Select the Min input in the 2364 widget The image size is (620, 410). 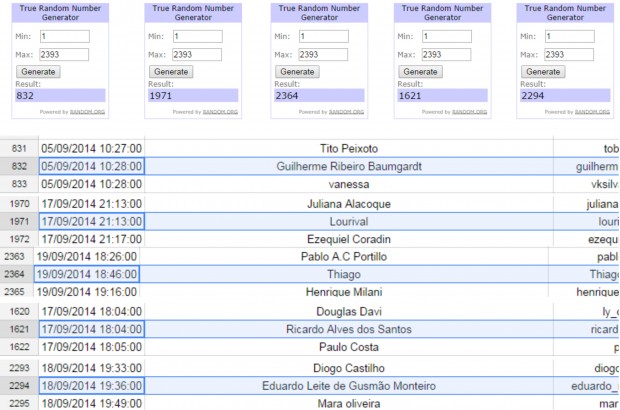click(322, 36)
